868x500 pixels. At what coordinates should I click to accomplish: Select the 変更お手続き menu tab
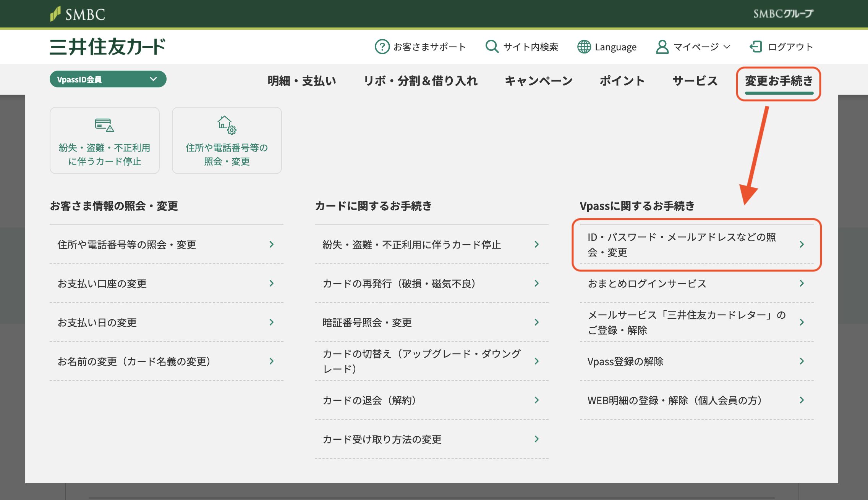click(779, 81)
